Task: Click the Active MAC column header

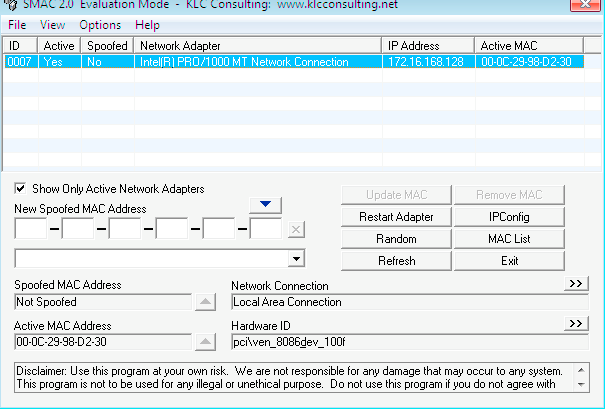Action: [529, 46]
